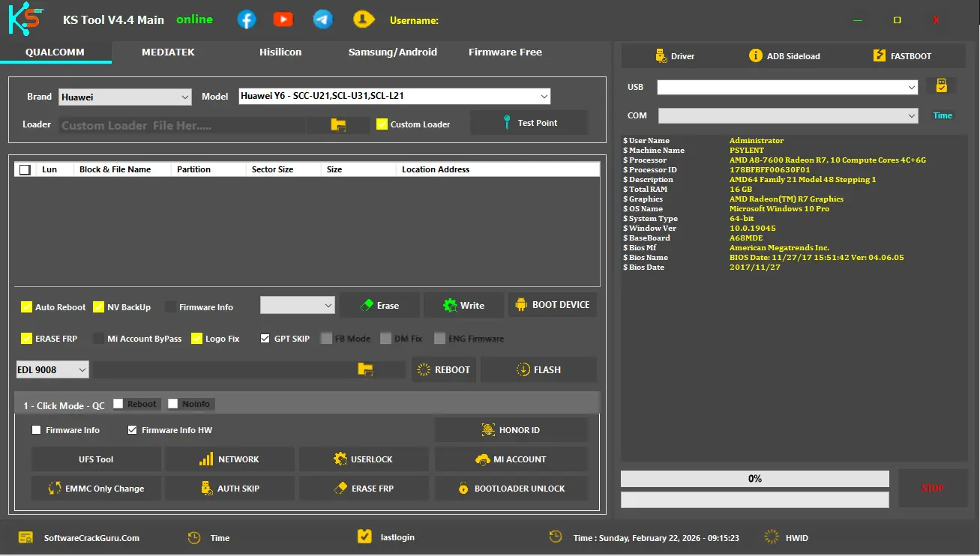
Task: Open the FASTBOOT panel
Action: (902, 56)
